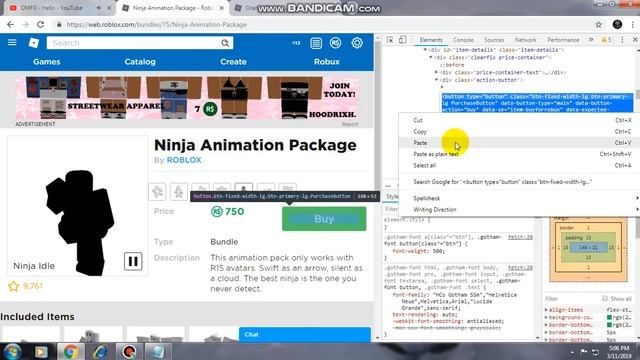Click the Robux balance icon in header
640x360 pixels.
click(x=336, y=43)
